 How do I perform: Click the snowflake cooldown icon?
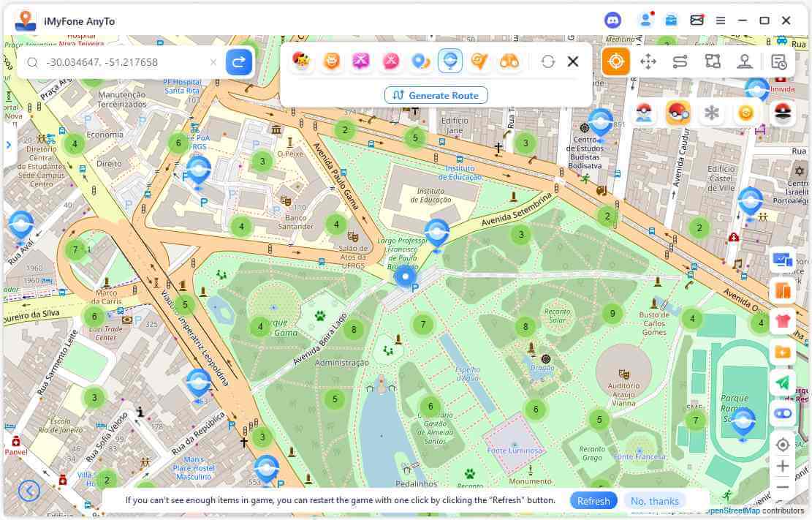tap(712, 113)
